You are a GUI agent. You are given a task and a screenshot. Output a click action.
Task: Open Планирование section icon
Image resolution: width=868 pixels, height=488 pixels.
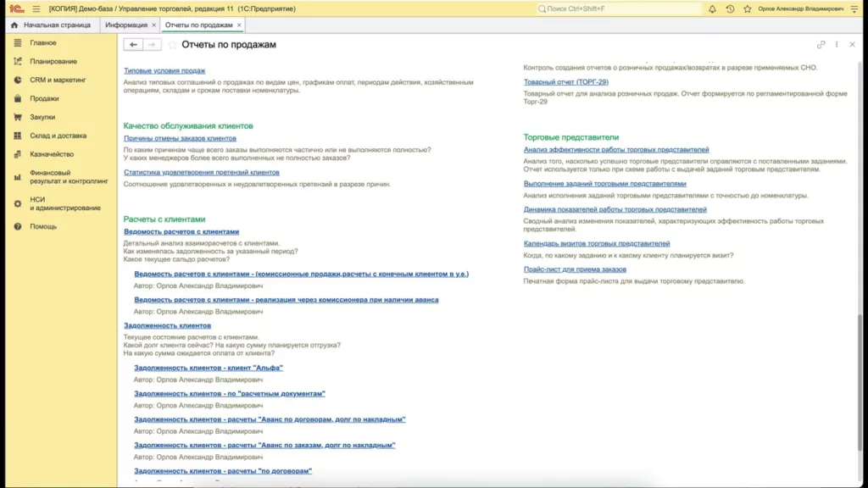[x=18, y=61]
